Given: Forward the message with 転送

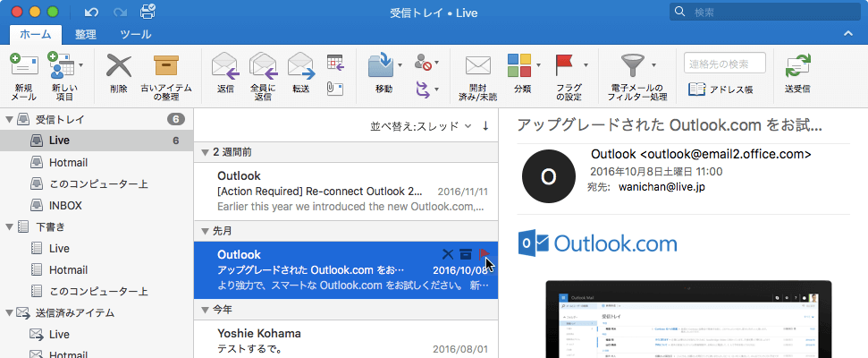Looking at the screenshot, I should point(301,73).
